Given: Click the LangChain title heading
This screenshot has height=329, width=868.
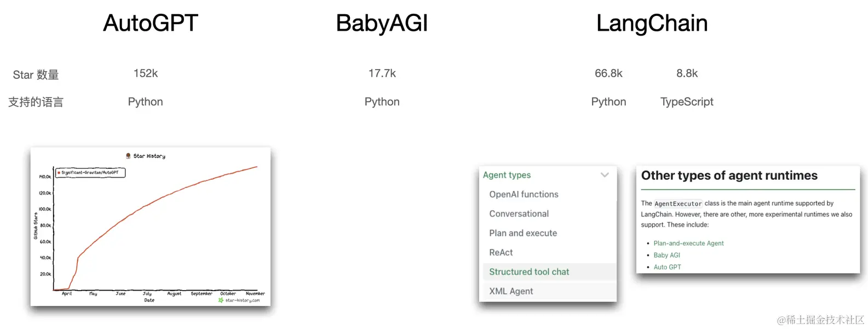Looking at the screenshot, I should (x=652, y=23).
